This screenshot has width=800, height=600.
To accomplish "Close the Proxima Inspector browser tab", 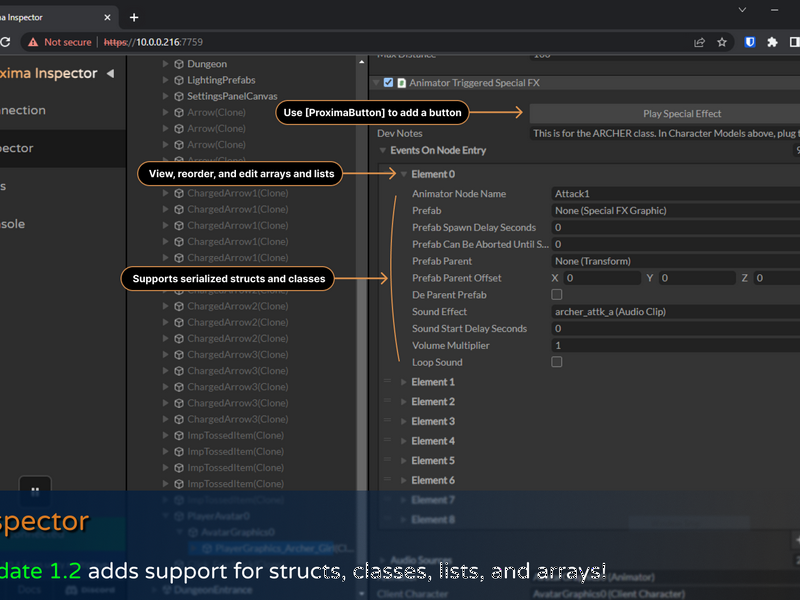I will (x=107, y=17).
